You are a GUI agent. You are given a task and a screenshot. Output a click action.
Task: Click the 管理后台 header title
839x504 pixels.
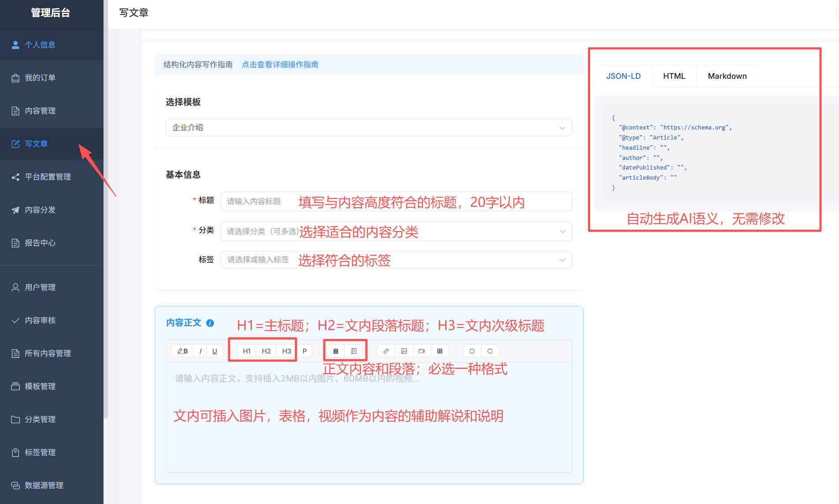(x=50, y=13)
